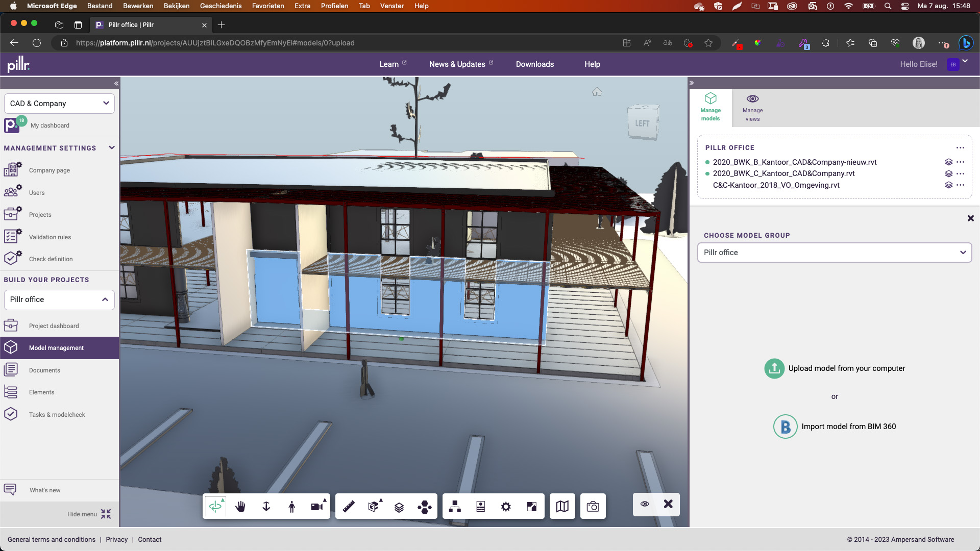
Task: Open Projects settings
Action: click(40, 215)
